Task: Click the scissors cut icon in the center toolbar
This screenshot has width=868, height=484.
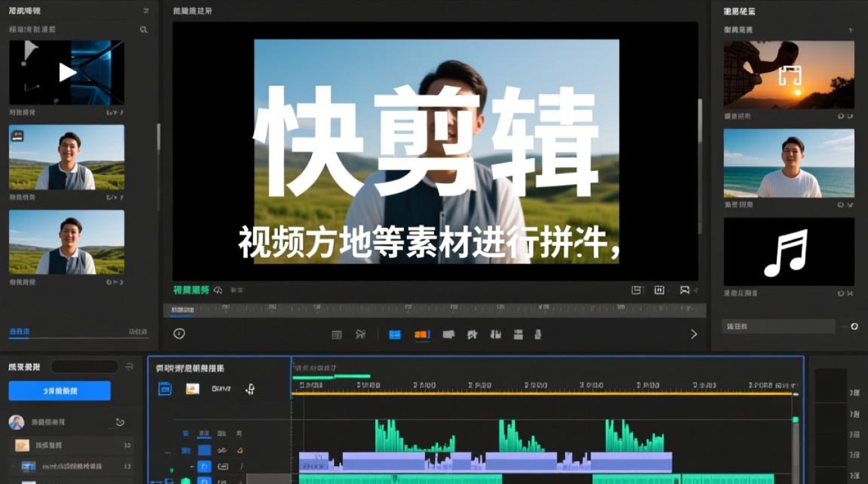Action: pos(360,334)
